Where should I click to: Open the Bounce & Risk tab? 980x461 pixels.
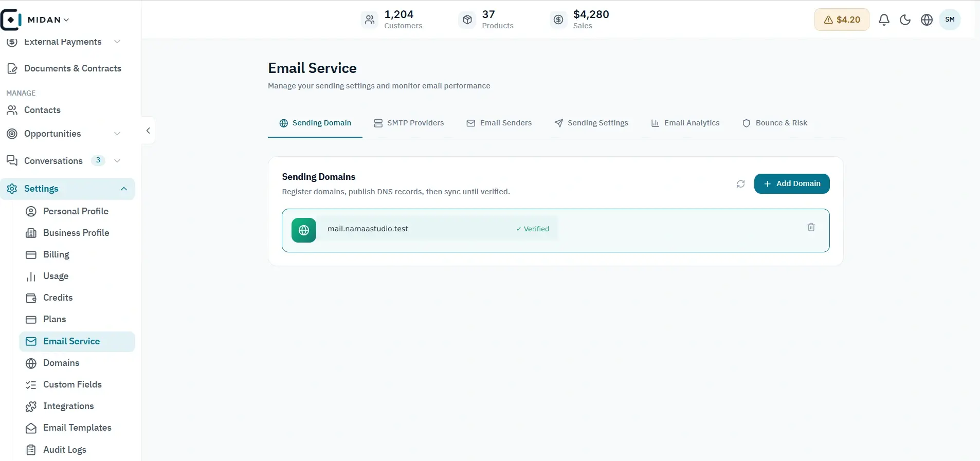pos(775,123)
